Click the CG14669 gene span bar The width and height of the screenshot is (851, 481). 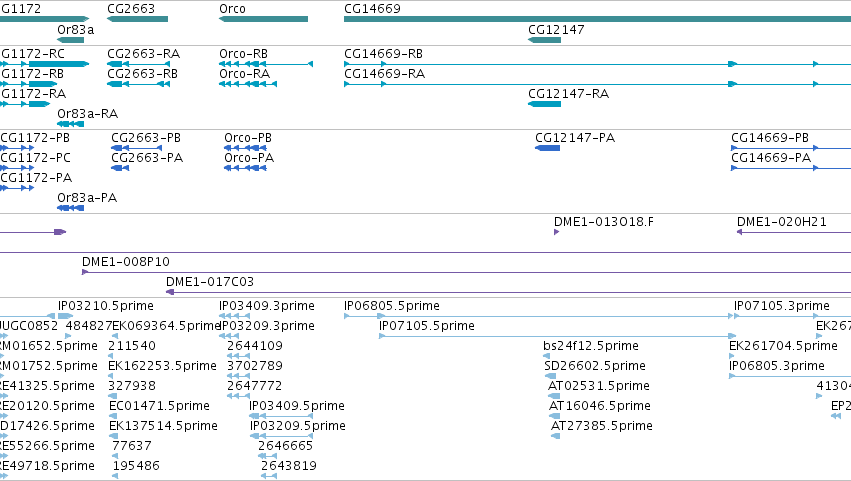point(597,19)
